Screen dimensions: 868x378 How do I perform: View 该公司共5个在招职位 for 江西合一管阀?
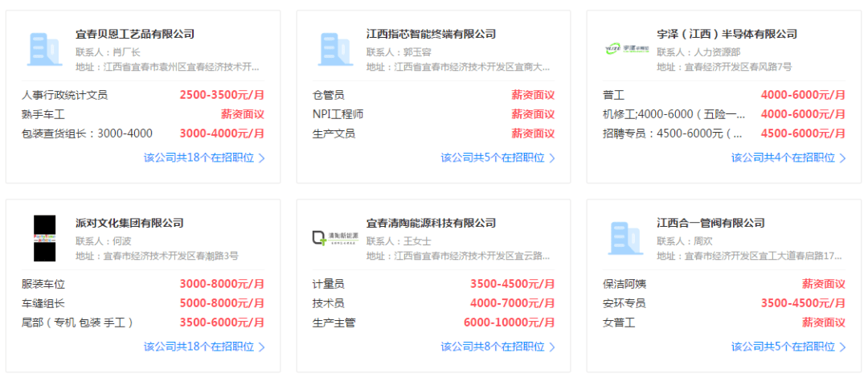(x=784, y=347)
